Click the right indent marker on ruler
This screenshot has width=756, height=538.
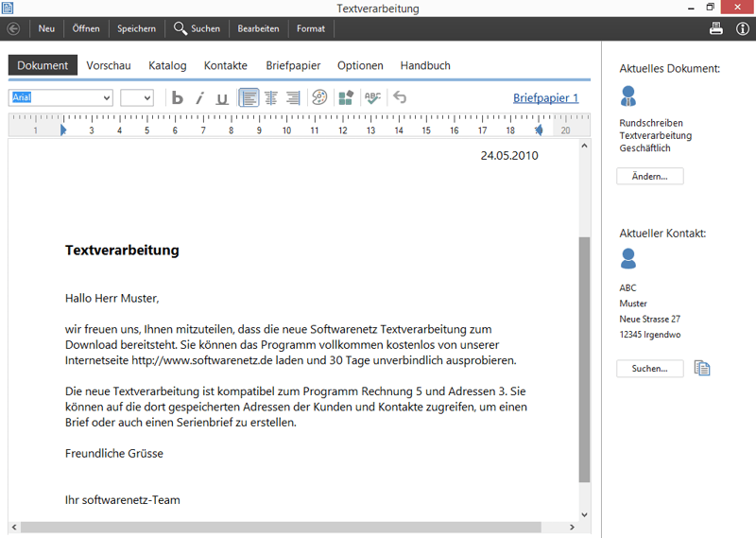pyautogui.click(x=539, y=130)
